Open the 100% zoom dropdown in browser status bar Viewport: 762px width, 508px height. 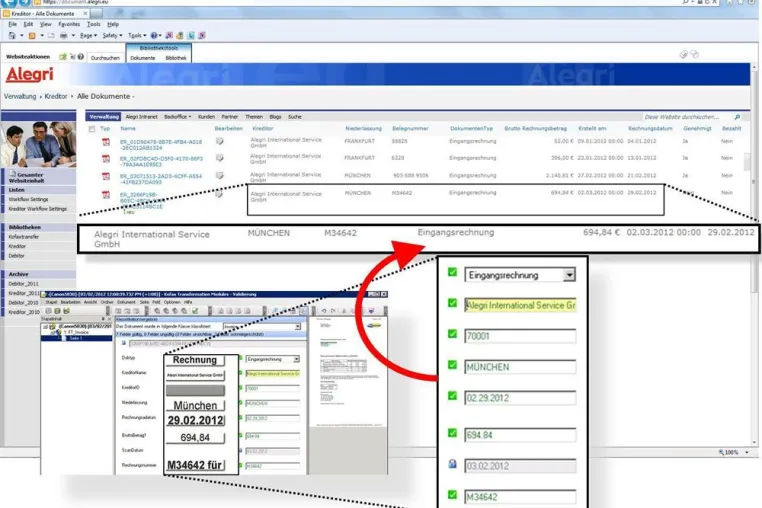tap(747, 453)
